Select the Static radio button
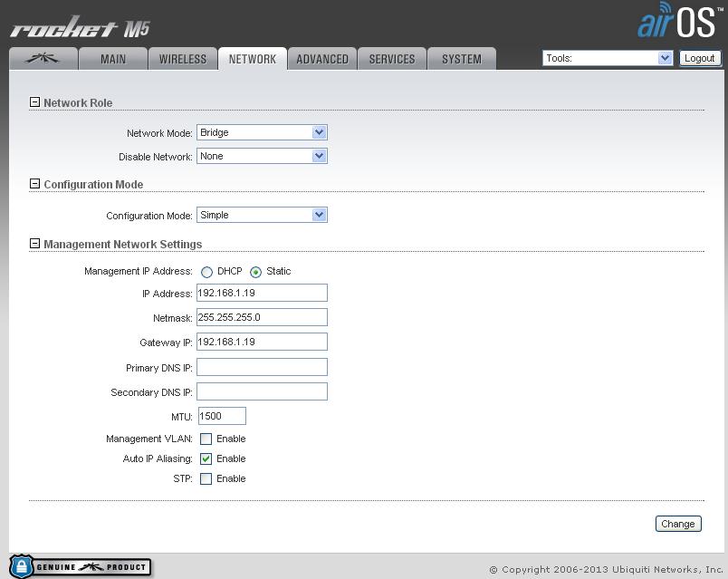728x579 pixels. [256, 272]
